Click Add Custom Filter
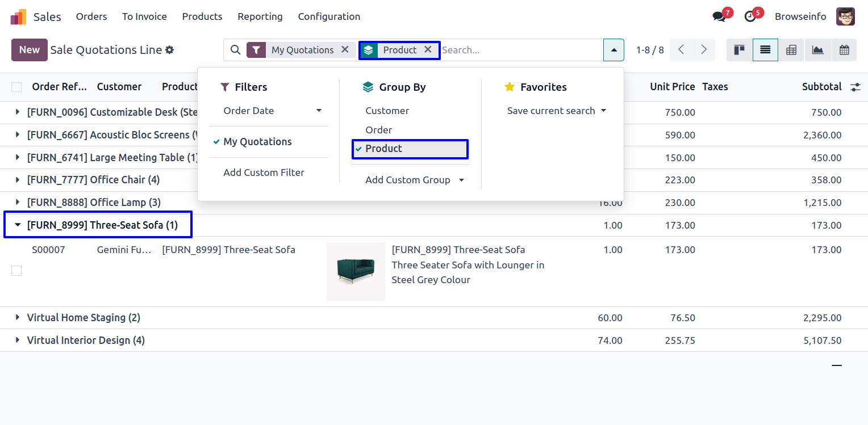This screenshot has height=425, width=868. (264, 172)
